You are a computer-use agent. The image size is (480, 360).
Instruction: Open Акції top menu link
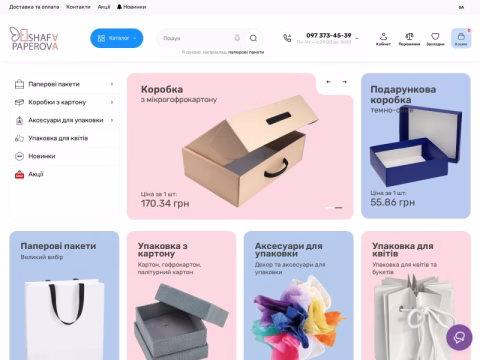point(104,7)
